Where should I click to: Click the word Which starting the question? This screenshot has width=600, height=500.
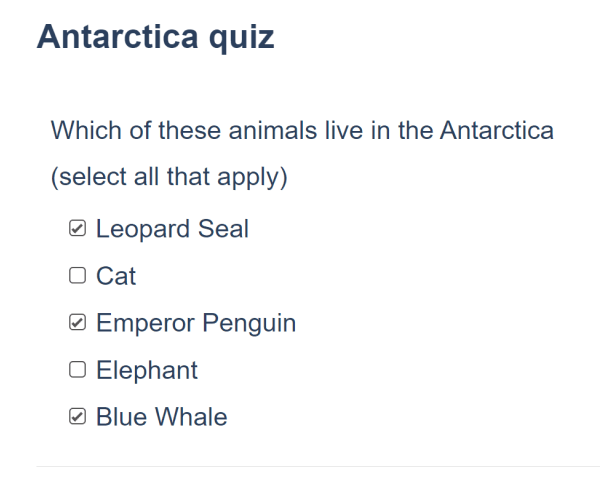point(86,130)
